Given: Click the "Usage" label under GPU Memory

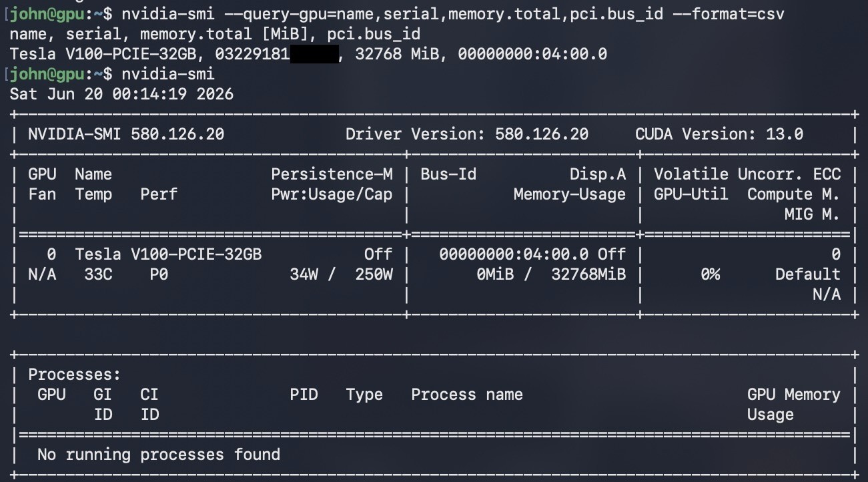Looking at the screenshot, I should 771,414.
